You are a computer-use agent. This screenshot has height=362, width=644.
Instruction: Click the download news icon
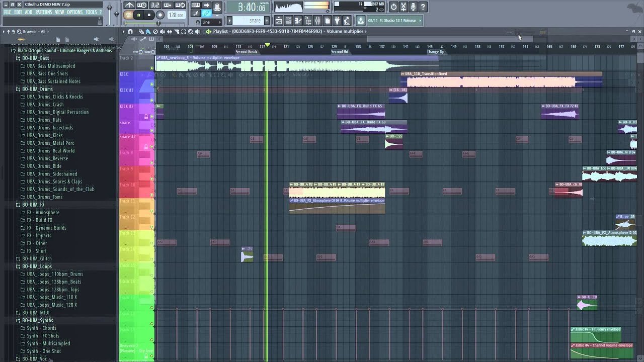(361, 21)
